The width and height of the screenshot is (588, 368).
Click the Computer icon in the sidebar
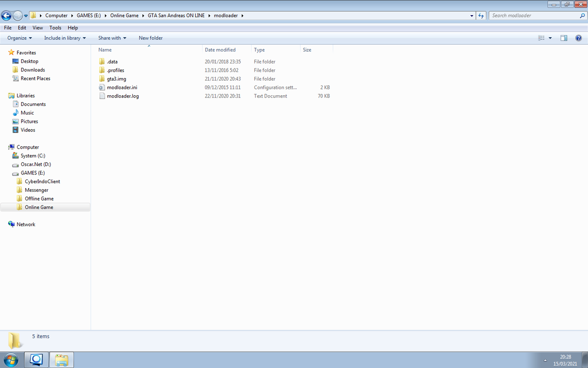[11, 147]
